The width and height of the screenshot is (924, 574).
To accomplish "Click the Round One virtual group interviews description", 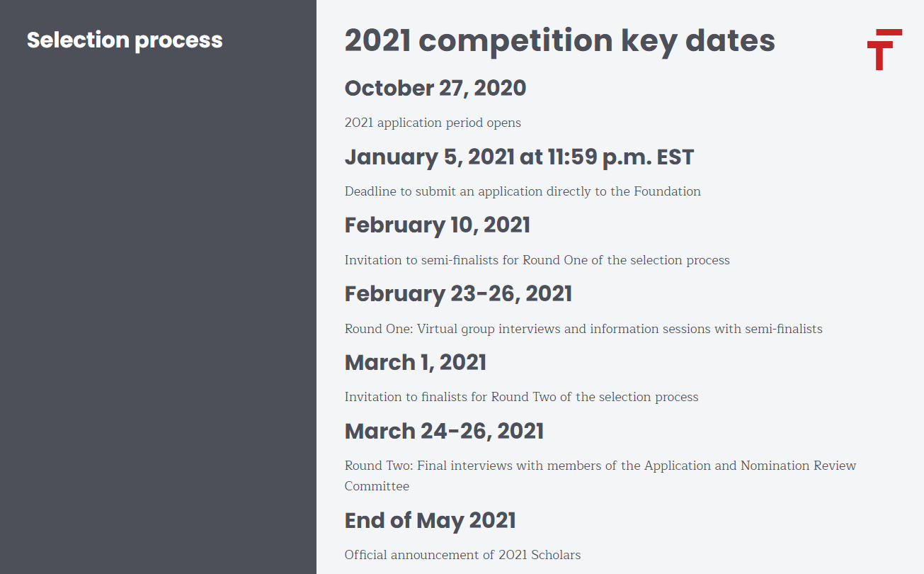I will pyautogui.click(x=583, y=329).
